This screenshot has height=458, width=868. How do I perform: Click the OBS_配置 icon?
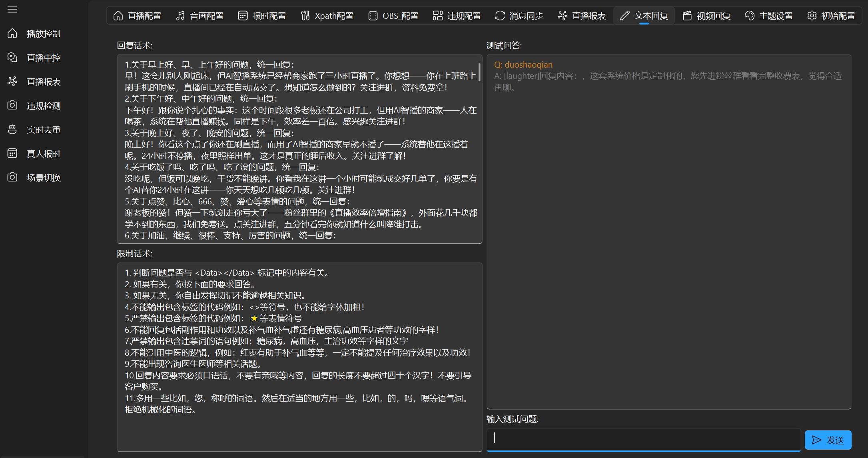tap(373, 16)
